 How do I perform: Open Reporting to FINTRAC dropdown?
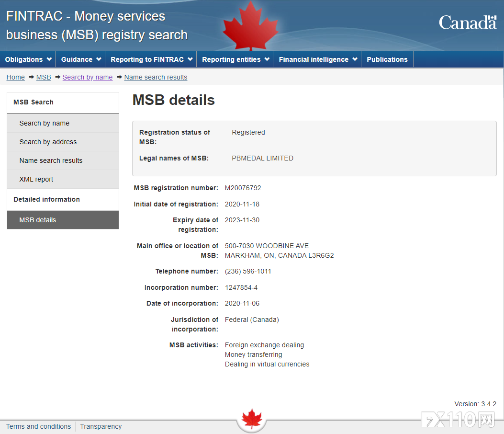coord(151,59)
